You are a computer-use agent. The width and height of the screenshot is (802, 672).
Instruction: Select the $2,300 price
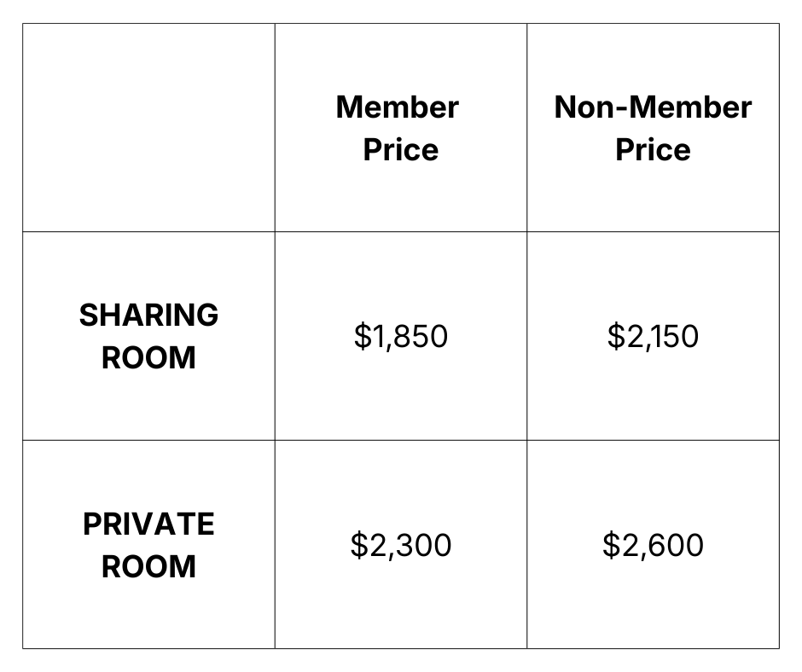[x=400, y=545]
